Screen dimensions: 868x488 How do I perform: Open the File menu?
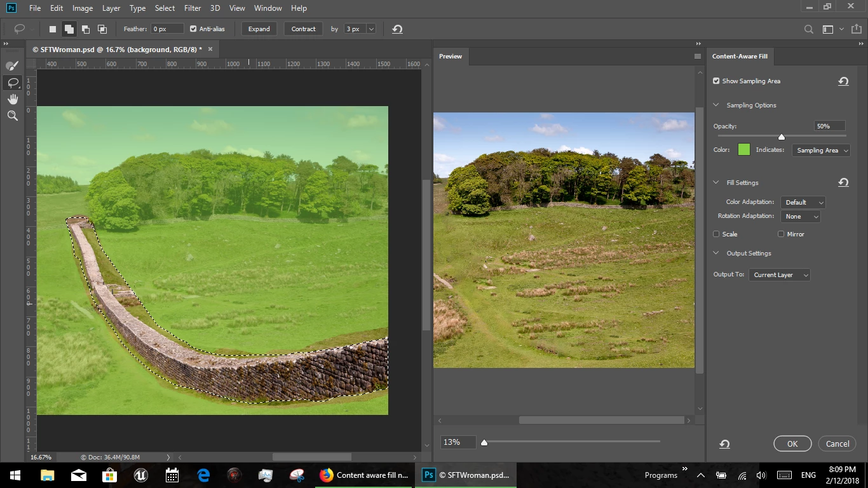(x=35, y=8)
